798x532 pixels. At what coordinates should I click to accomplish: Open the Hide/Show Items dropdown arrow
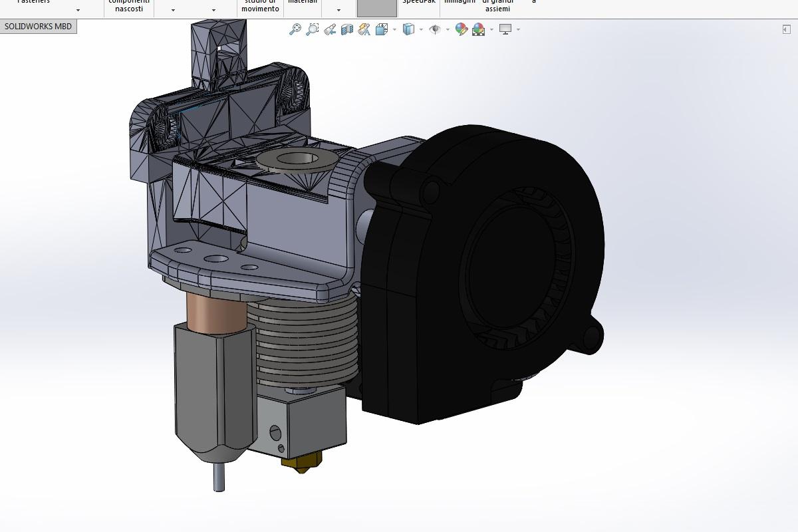pos(448,29)
